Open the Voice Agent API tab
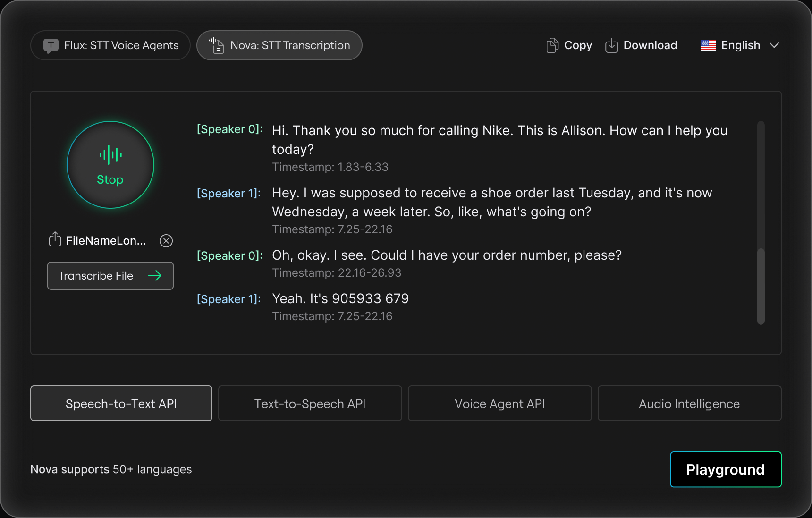The height and width of the screenshot is (518, 812). coord(500,404)
